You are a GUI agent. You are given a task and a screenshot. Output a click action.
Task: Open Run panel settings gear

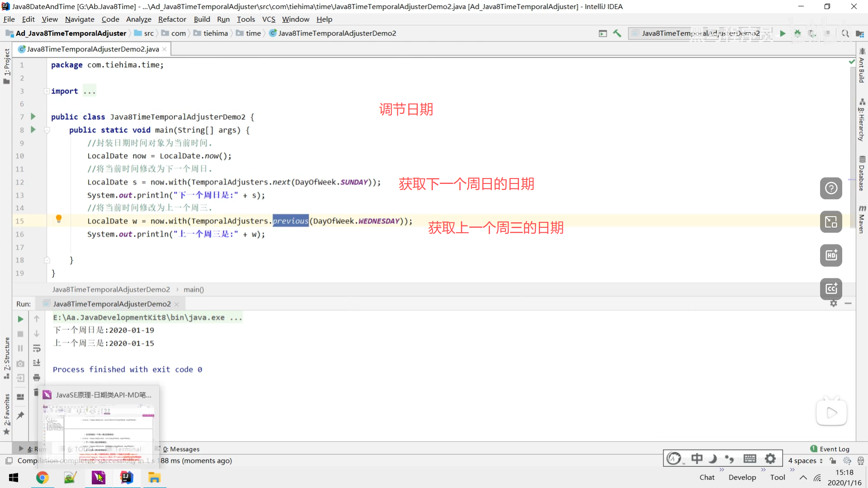tap(834, 304)
